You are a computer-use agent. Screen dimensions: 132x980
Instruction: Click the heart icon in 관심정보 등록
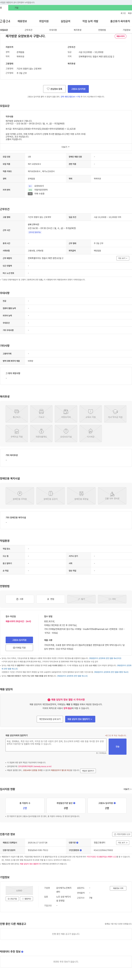point(48,89)
